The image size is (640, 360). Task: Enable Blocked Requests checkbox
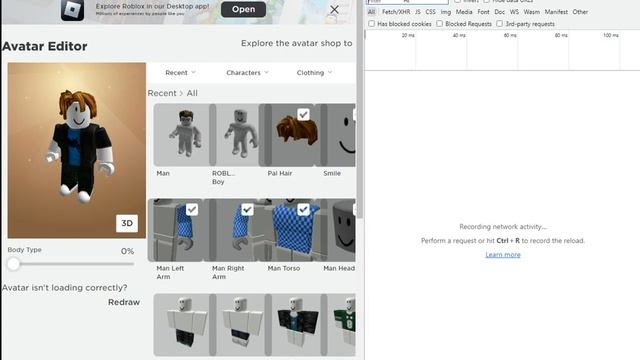pyautogui.click(x=439, y=24)
